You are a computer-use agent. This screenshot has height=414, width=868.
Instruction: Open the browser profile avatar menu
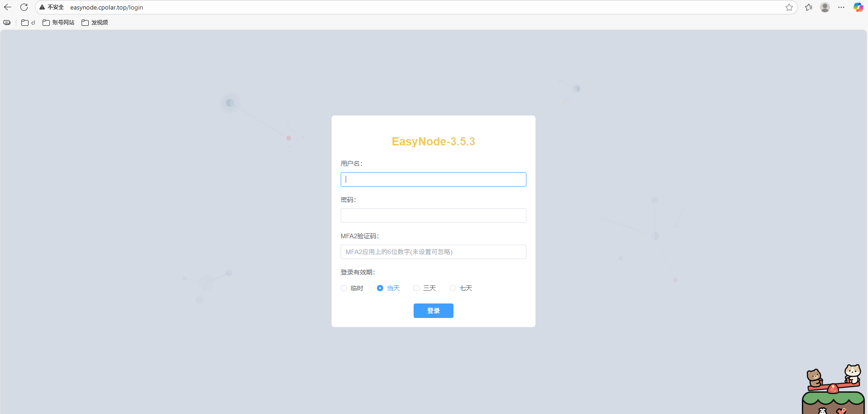[x=825, y=7]
